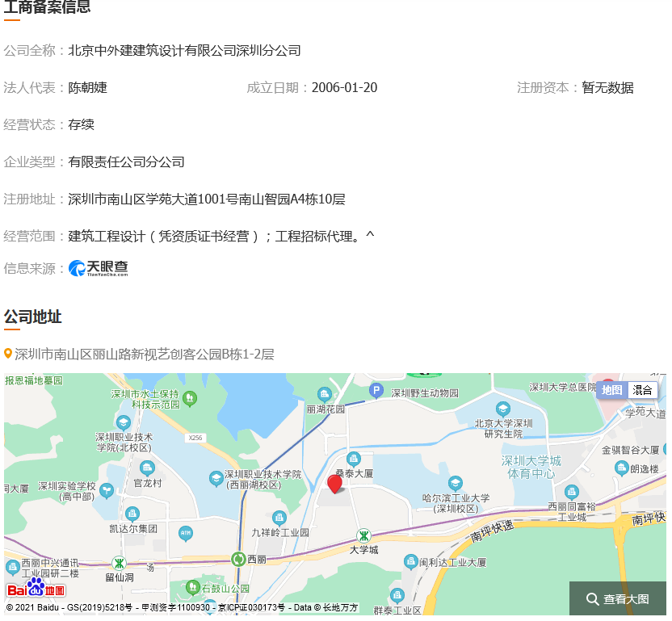Click the 丽湖花园 building icon
Image resolution: width=672 pixels, height=621 pixels.
pos(325,395)
